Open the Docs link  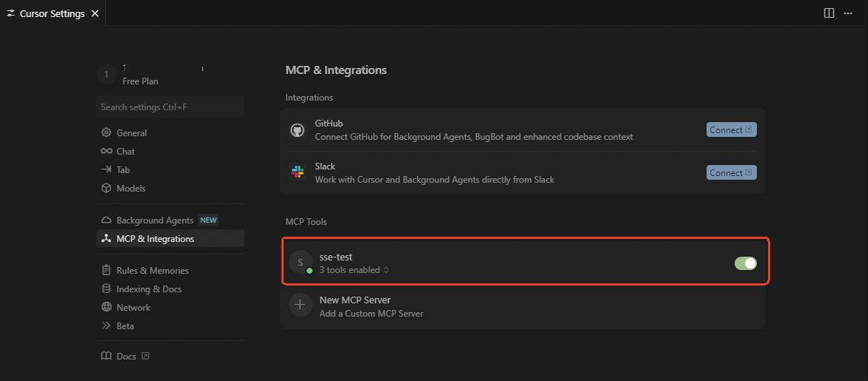[126, 356]
